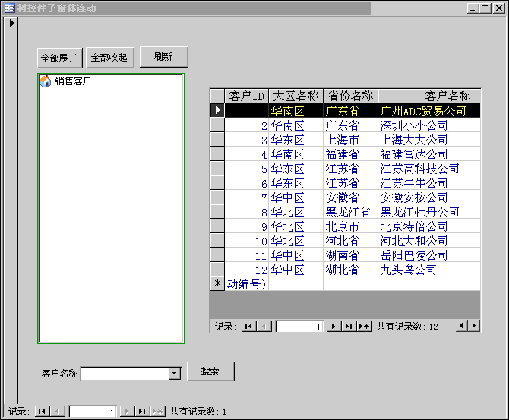Click the 大区名称 column header
The image size is (509, 420).
coord(296,96)
